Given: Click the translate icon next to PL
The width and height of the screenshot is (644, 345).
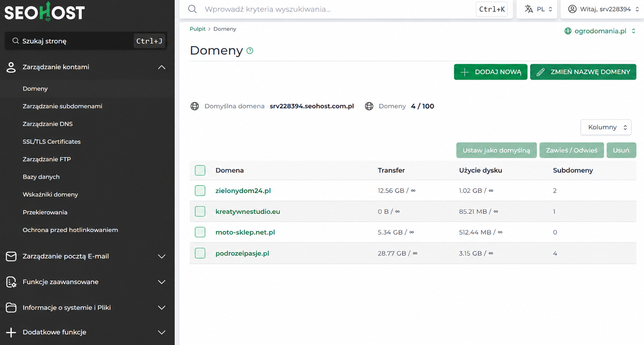Looking at the screenshot, I should coord(529,9).
